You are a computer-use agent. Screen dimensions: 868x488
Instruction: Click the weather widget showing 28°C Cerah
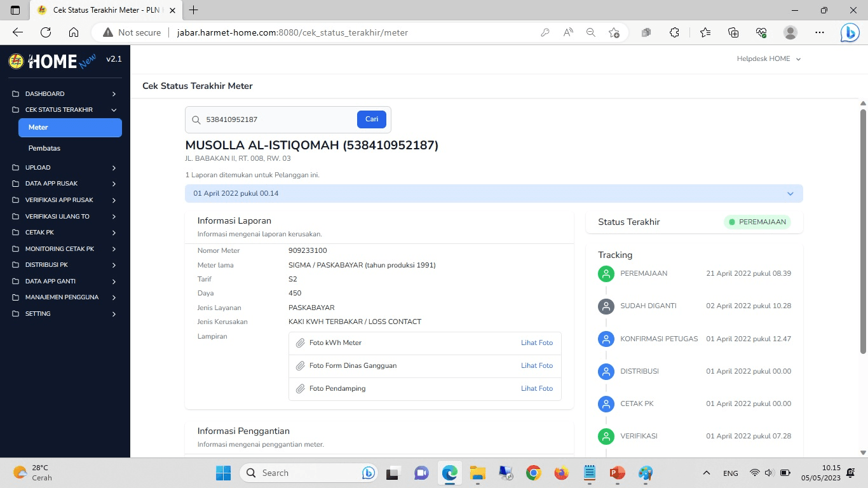point(33,473)
